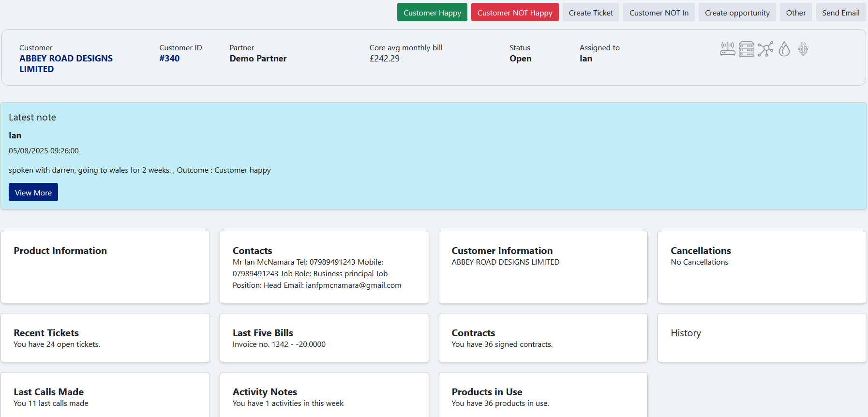Click Send Email
The height and width of the screenshot is (417, 868).
(x=840, y=13)
